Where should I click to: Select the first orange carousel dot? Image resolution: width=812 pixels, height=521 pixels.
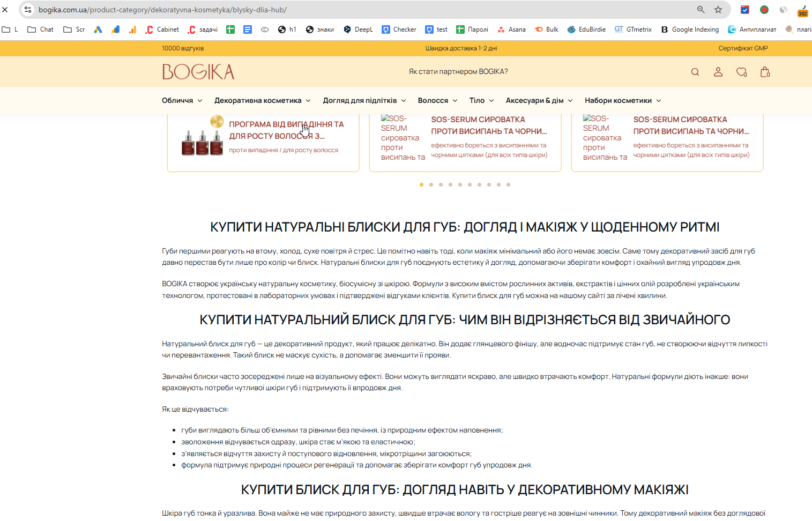[421, 184]
